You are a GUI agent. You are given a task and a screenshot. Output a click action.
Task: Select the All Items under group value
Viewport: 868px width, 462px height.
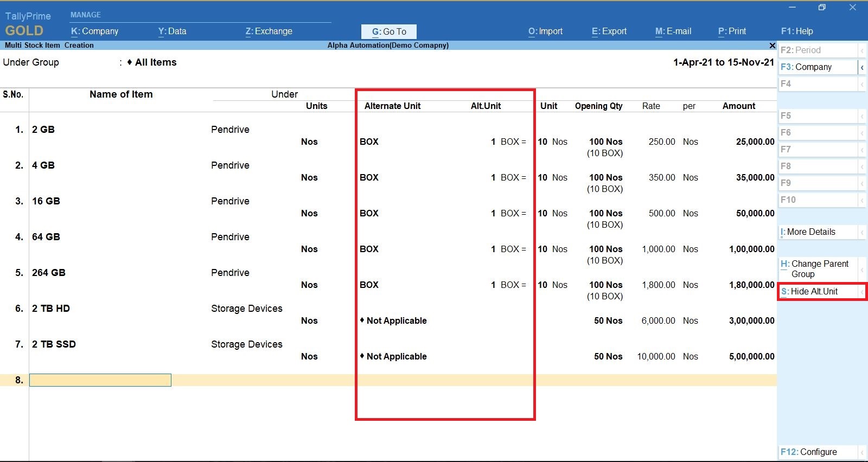pos(156,62)
